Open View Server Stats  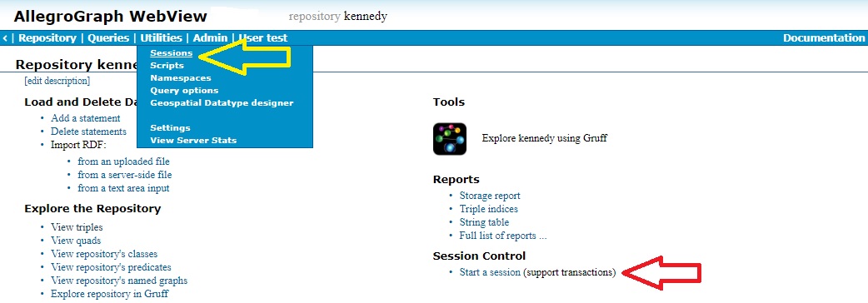pos(193,141)
